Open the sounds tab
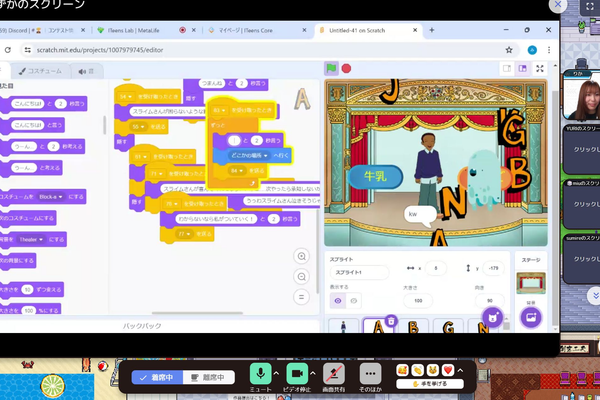Image resolution: width=600 pixels, height=400 pixels. (86, 71)
